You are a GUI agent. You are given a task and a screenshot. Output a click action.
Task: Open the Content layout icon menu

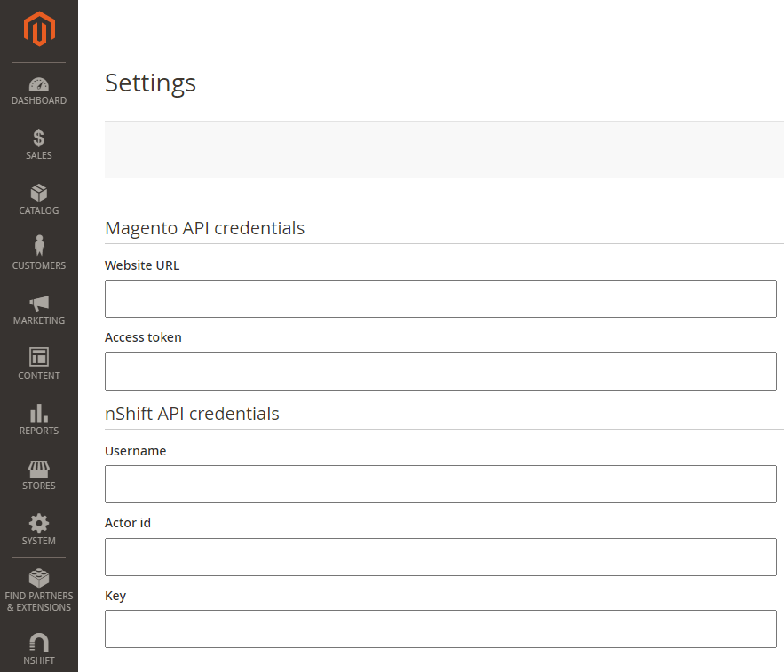tap(39, 364)
